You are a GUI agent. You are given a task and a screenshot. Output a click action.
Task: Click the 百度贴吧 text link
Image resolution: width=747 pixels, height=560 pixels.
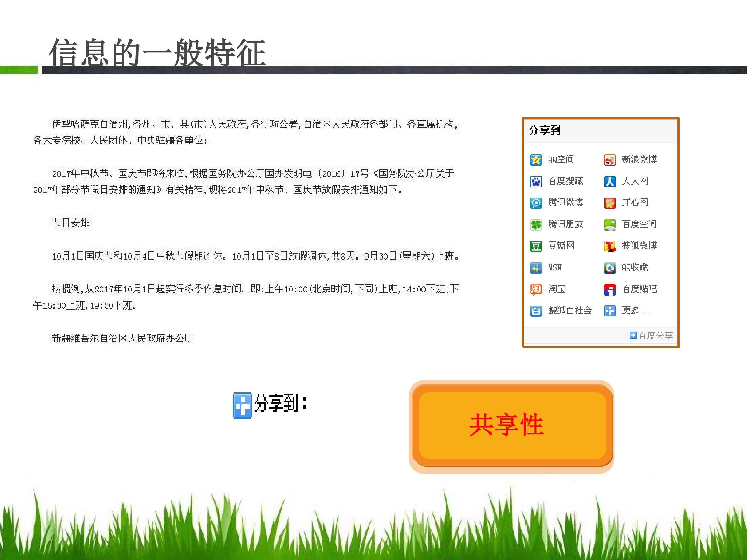tap(639, 289)
